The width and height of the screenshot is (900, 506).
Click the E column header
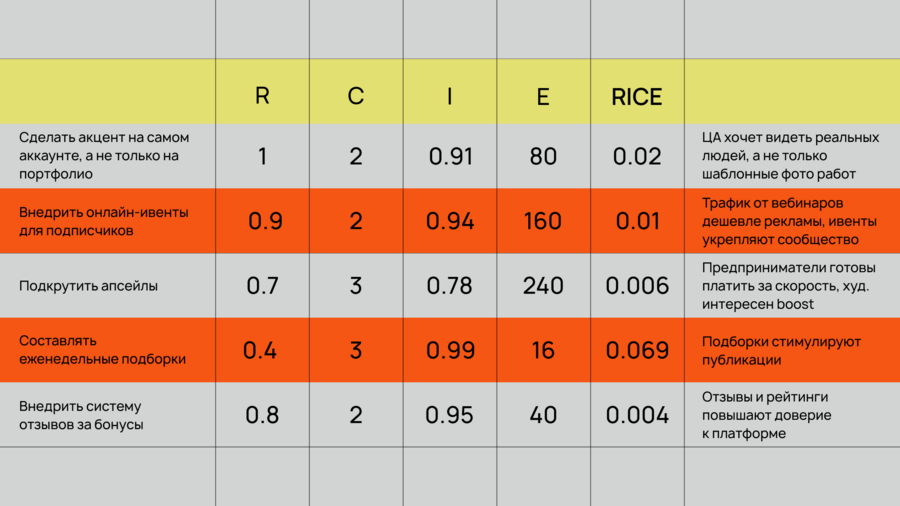543,97
